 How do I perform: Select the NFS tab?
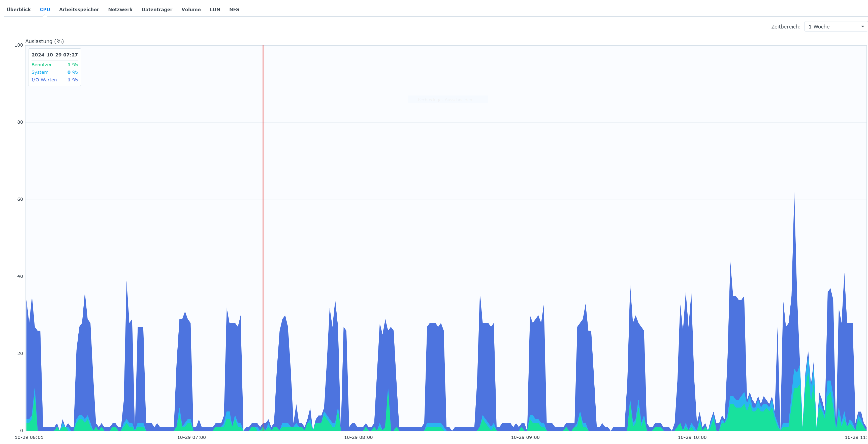coord(234,9)
